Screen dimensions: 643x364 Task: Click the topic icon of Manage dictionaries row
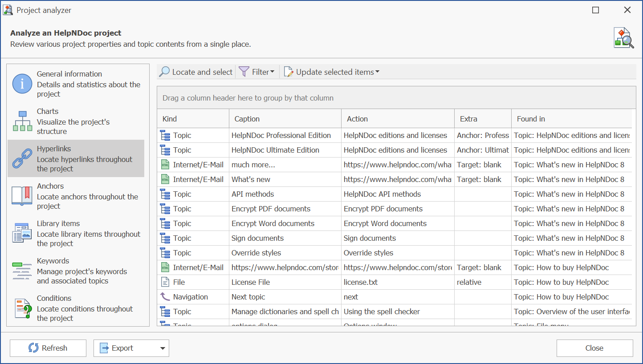pos(165,311)
